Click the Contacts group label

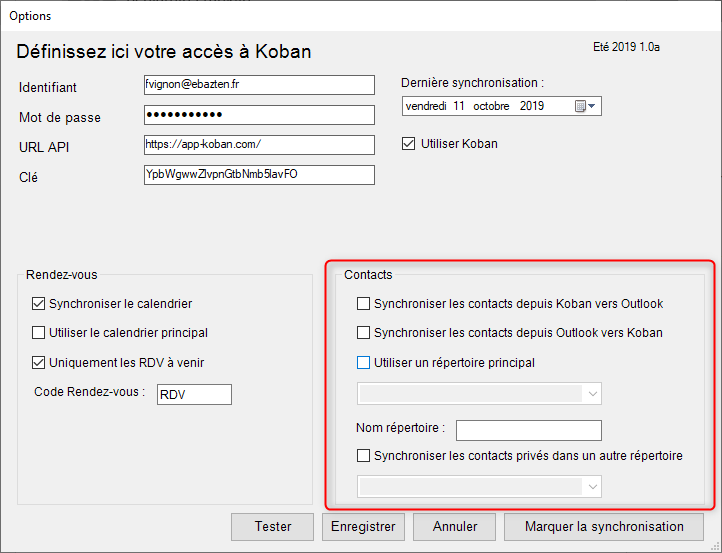coord(368,275)
